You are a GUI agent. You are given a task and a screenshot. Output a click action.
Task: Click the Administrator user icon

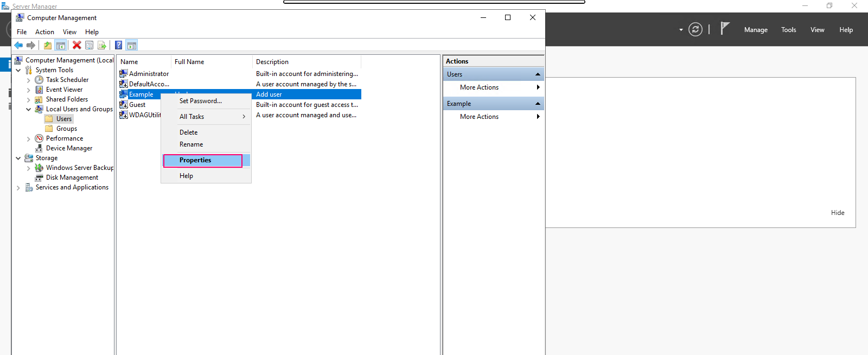pos(124,73)
